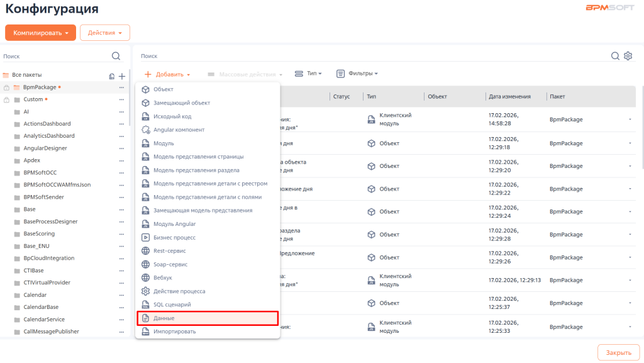The width and height of the screenshot is (644, 363).
Task: Click the plus icon to add package
Action: tap(122, 75)
